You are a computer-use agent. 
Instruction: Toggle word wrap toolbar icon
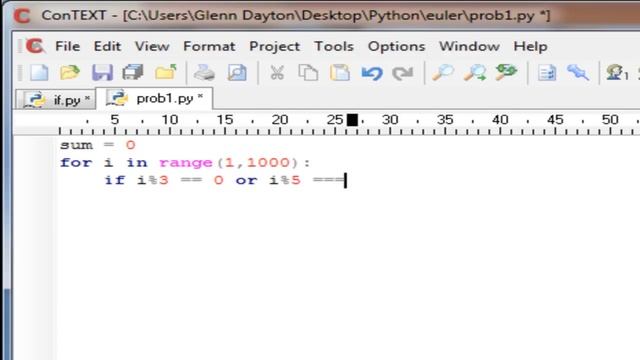[547, 73]
